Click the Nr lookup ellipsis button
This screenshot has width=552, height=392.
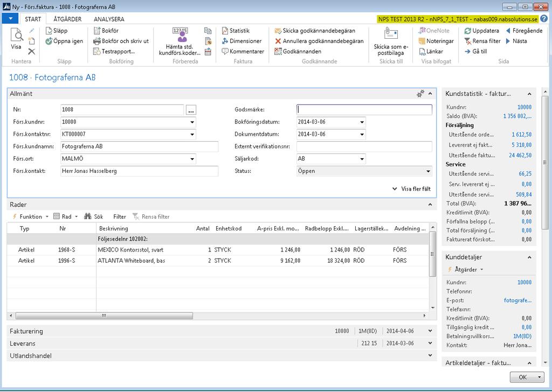click(x=191, y=110)
